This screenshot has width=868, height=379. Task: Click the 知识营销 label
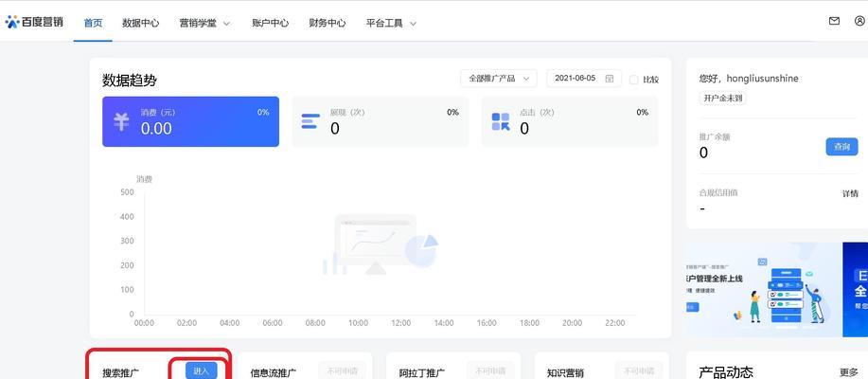(x=565, y=372)
